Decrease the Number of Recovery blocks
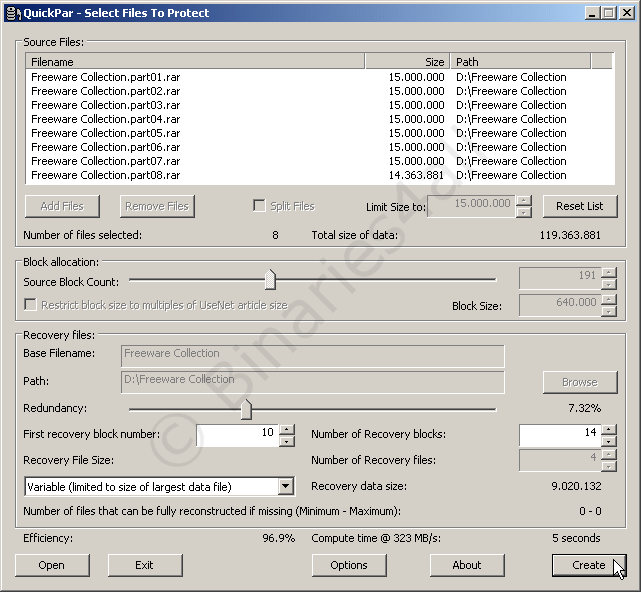641x592 pixels. click(x=609, y=441)
